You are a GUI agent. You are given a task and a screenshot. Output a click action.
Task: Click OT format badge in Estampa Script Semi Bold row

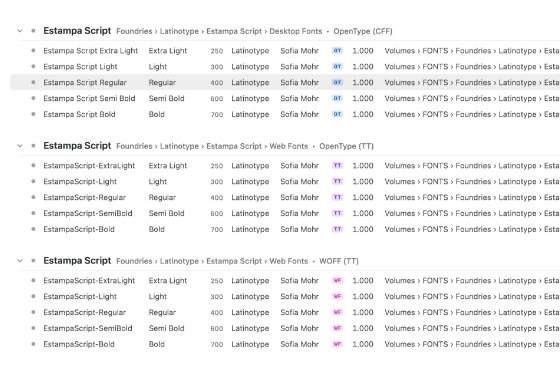point(337,98)
